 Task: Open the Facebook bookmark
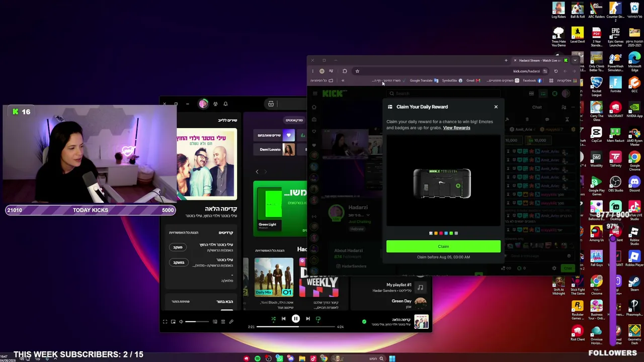point(532,80)
